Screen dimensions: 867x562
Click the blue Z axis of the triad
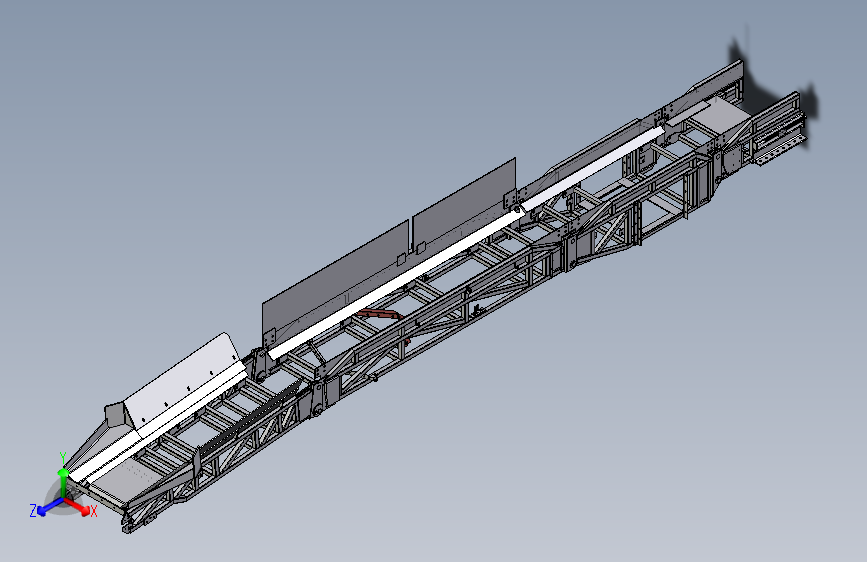click(x=49, y=506)
